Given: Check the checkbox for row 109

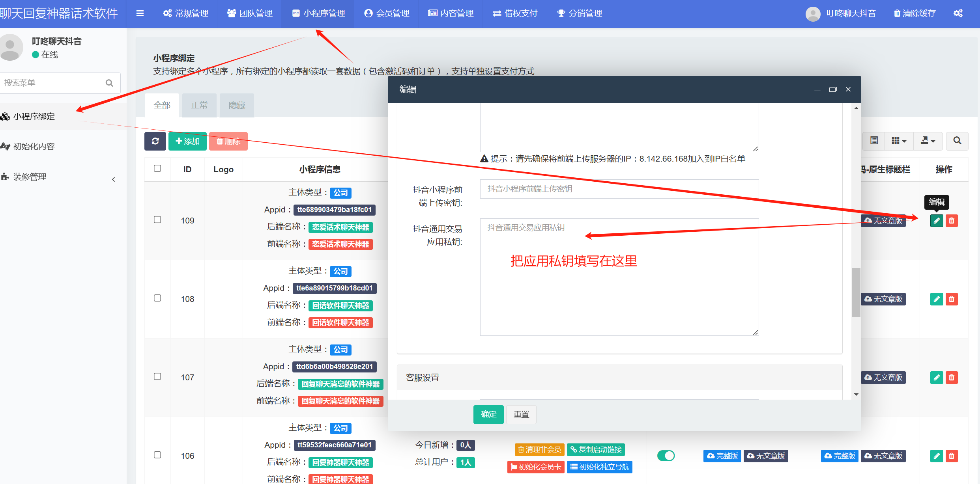Looking at the screenshot, I should point(157,220).
